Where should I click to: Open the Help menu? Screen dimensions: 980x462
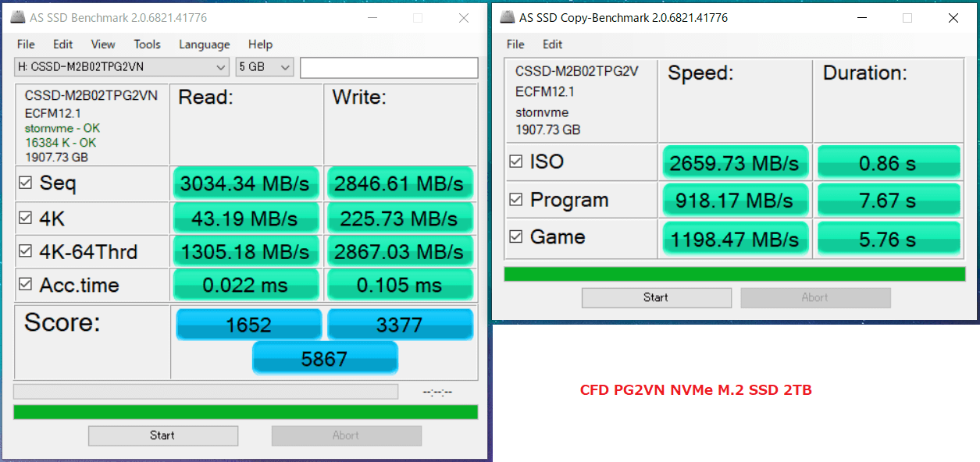click(x=260, y=44)
